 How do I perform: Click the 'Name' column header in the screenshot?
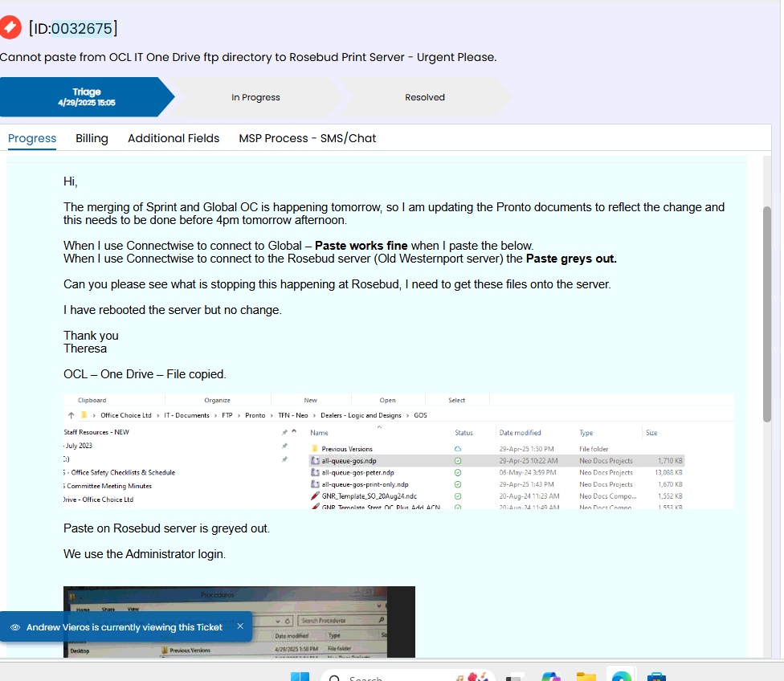(x=319, y=433)
